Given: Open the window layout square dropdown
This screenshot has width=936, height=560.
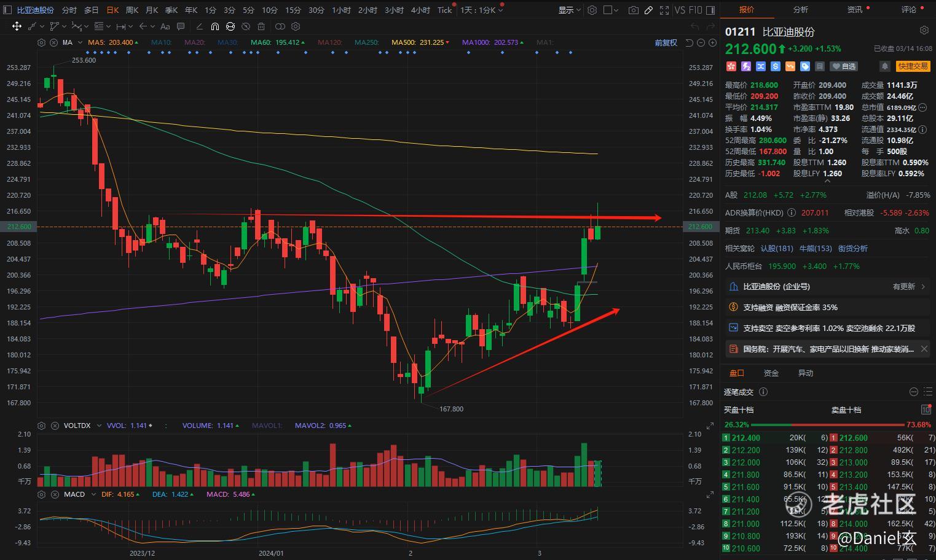Looking at the screenshot, I should [x=611, y=10].
